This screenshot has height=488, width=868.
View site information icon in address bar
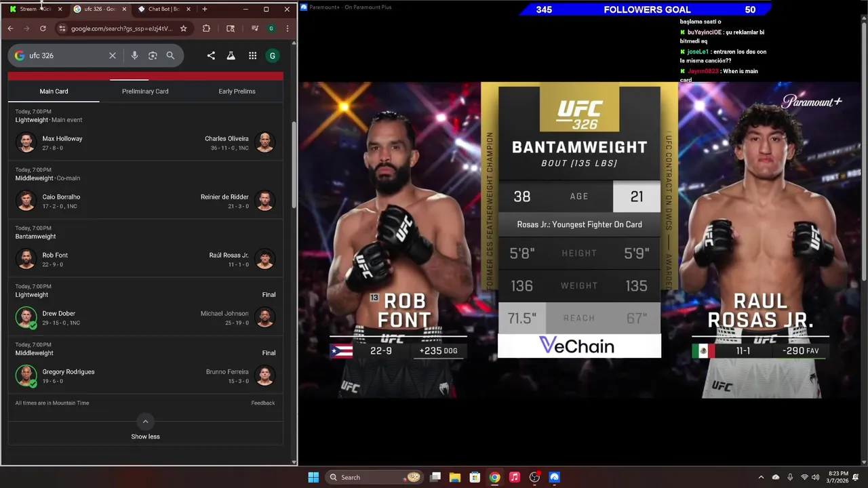coord(62,28)
